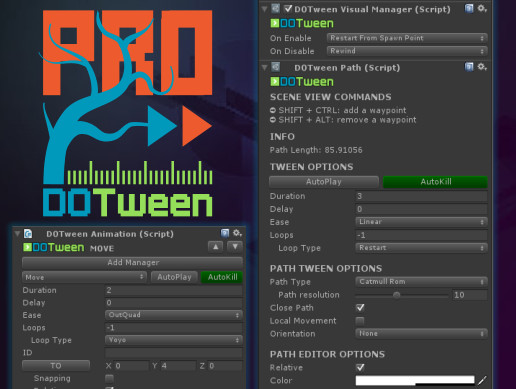Open Move animation type dropdown
The width and height of the screenshot is (516, 389).
click(x=84, y=277)
